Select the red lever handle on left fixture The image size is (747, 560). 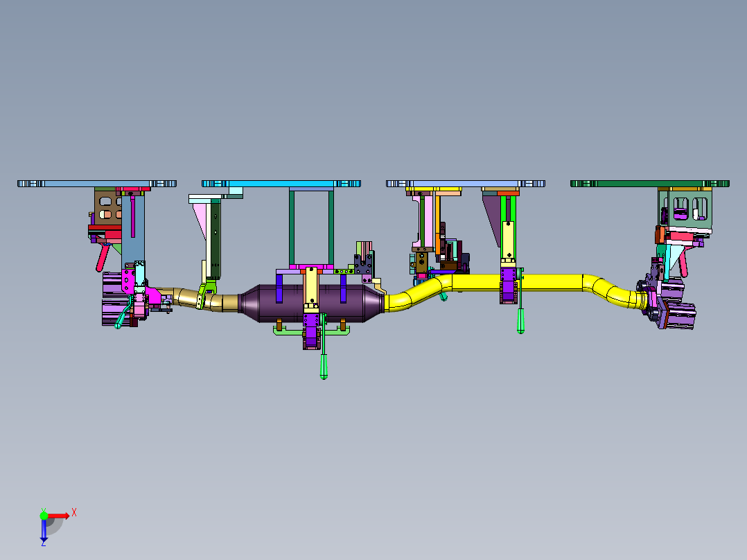(x=102, y=258)
